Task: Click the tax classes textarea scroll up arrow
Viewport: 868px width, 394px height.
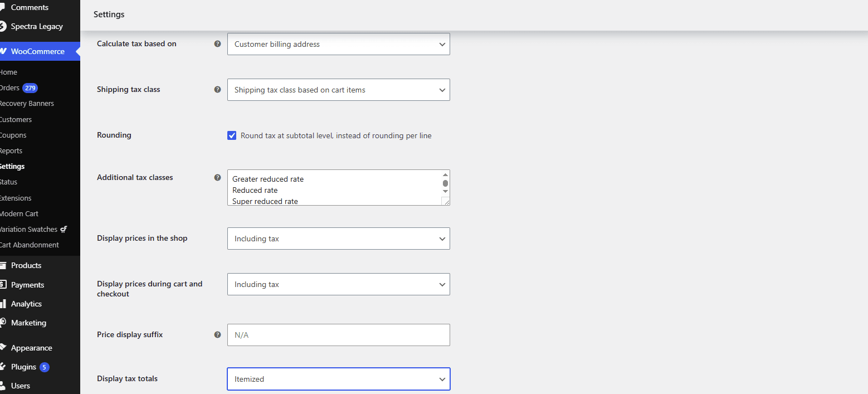Action: coord(445,174)
